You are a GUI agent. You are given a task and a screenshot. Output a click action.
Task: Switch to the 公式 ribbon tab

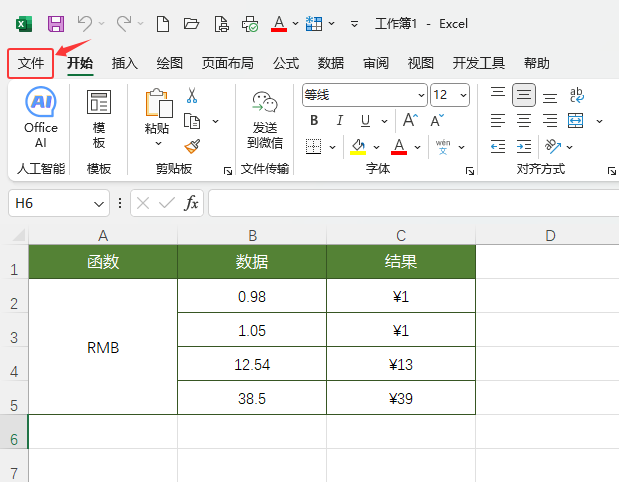[x=286, y=63]
